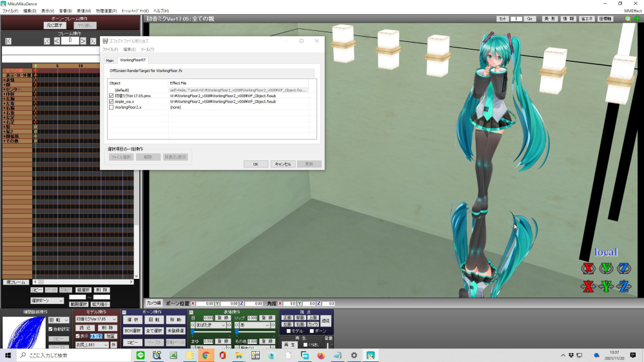
Task: Click キャンセル in the effect dialog
Action: point(282,164)
